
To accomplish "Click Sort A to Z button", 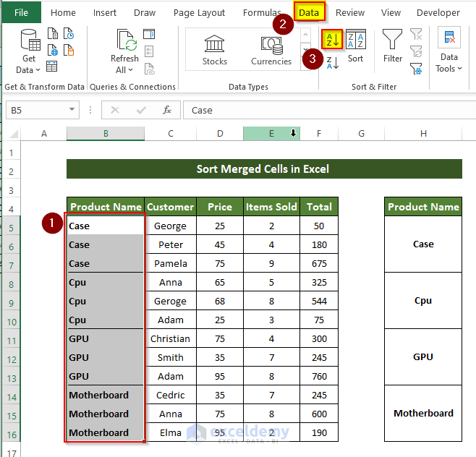I will pos(332,39).
